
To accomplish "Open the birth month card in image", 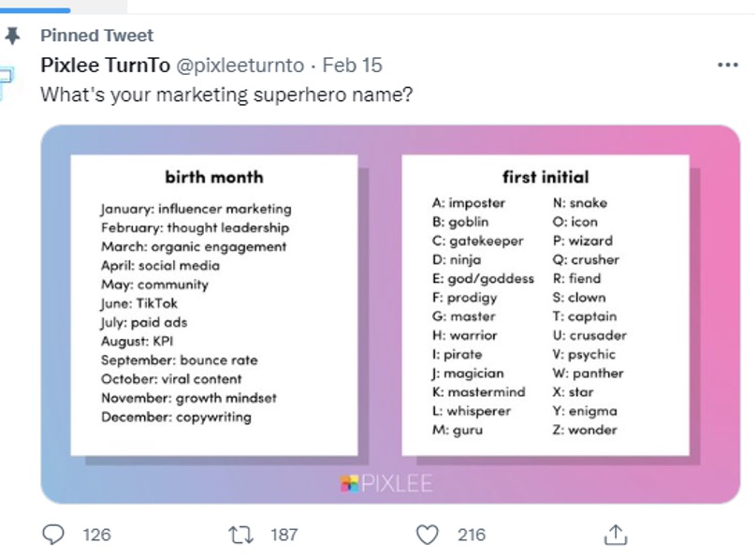I will 214,305.
